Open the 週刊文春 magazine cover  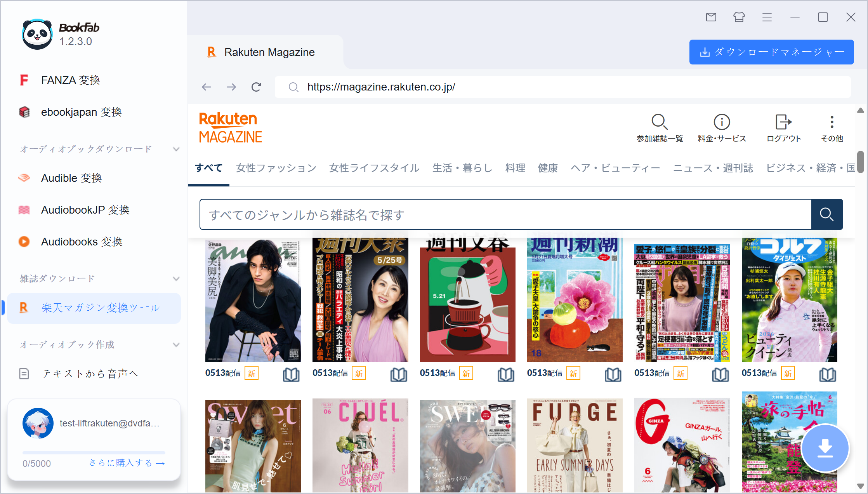point(468,300)
